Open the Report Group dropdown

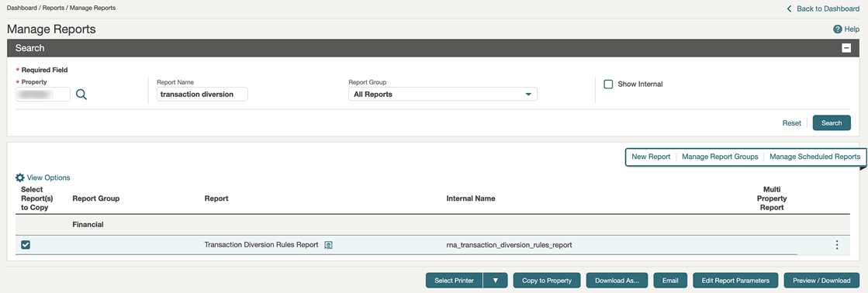coord(443,95)
